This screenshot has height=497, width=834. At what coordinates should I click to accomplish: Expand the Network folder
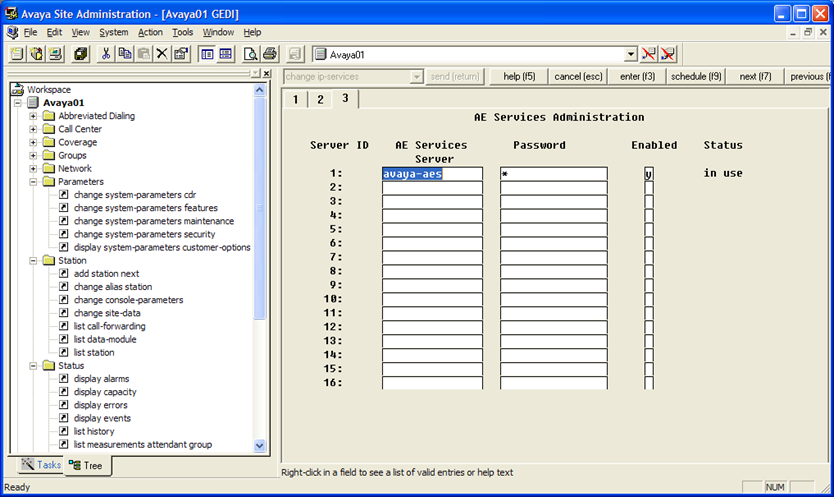pyautogui.click(x=33, y=169)
